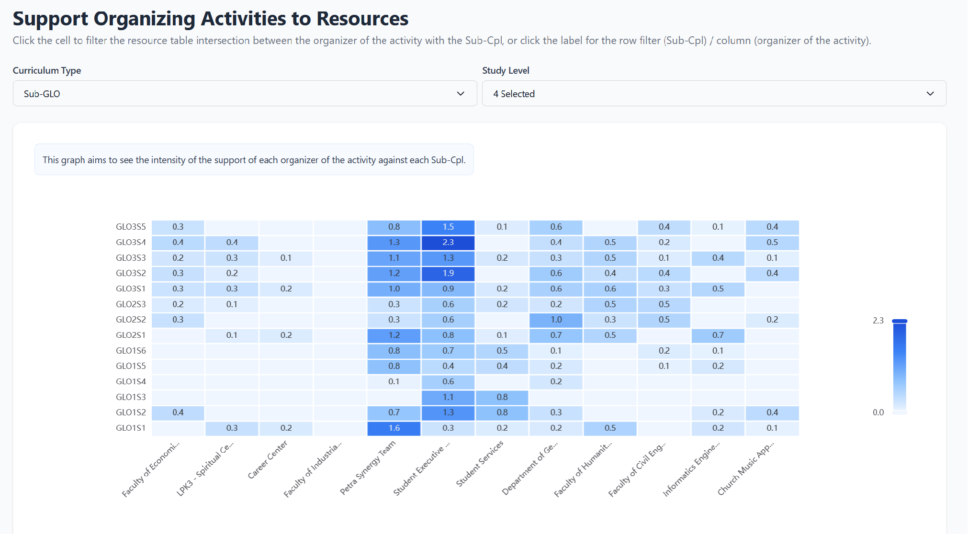The height and width of the screenshot is (534, 980).
Task: Click the 1.5 cell in row GLO3S5
Action: 448,227
